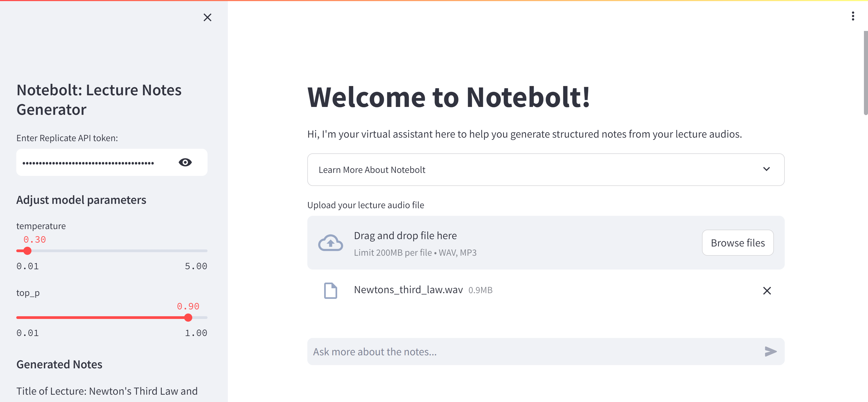Click the cloud upload icon
This screenshot has height=402, width=868.
[x=330, y=242]
